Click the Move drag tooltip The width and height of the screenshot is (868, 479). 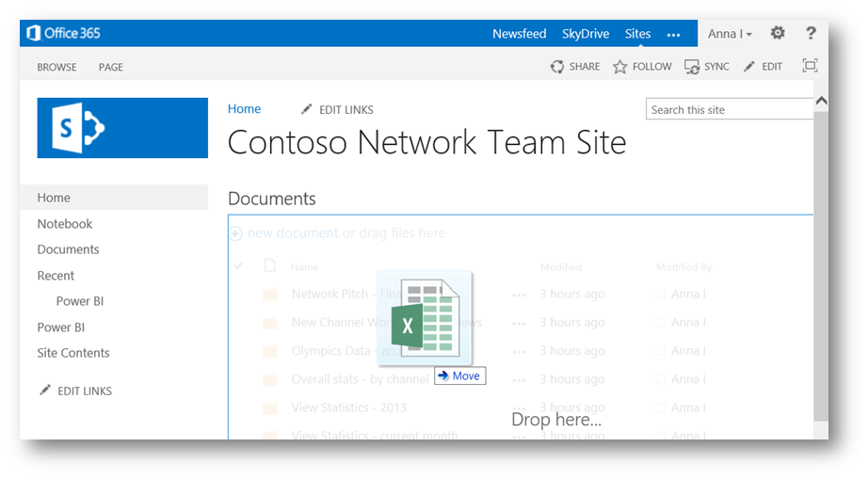point(459,375)
